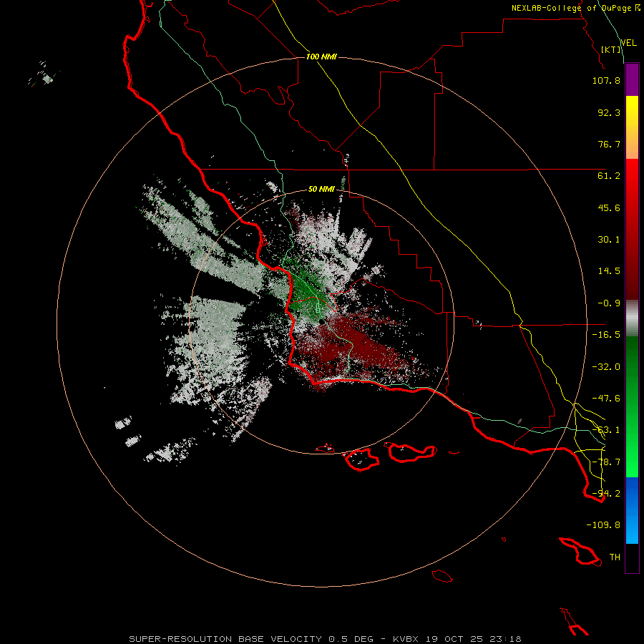Click the 100 NMI range ring label
The height and width of the screenshot is (644, 644).
click(x=321, y=57)
